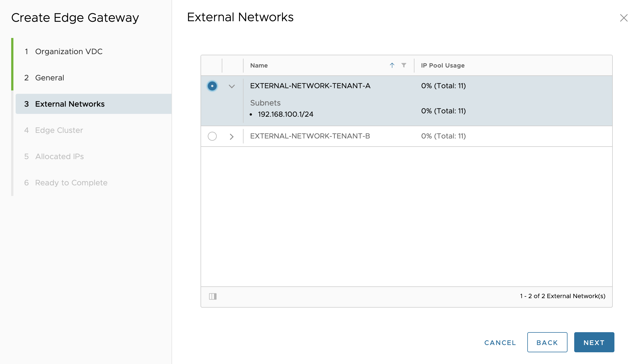Go to step 1 Organization VDC
The height and width of the screenshot is (364, 639).
tap(69, 52)
